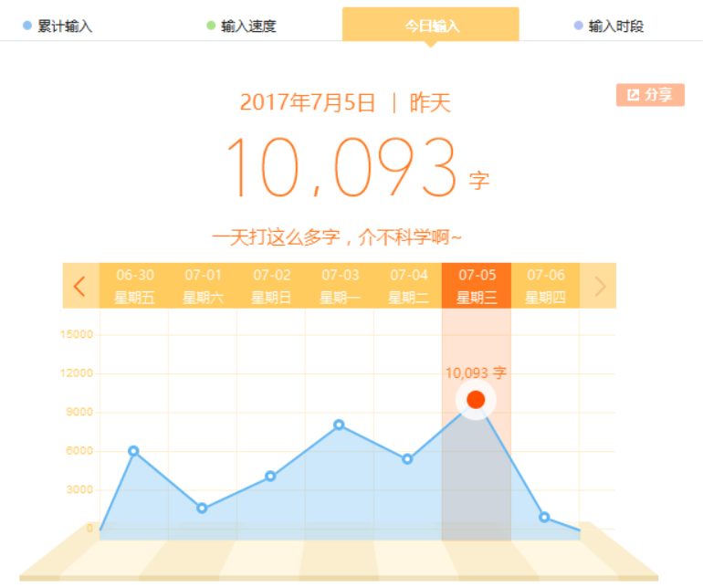Click the 6000 axis label
703x588 pixels.
[79, 451]
